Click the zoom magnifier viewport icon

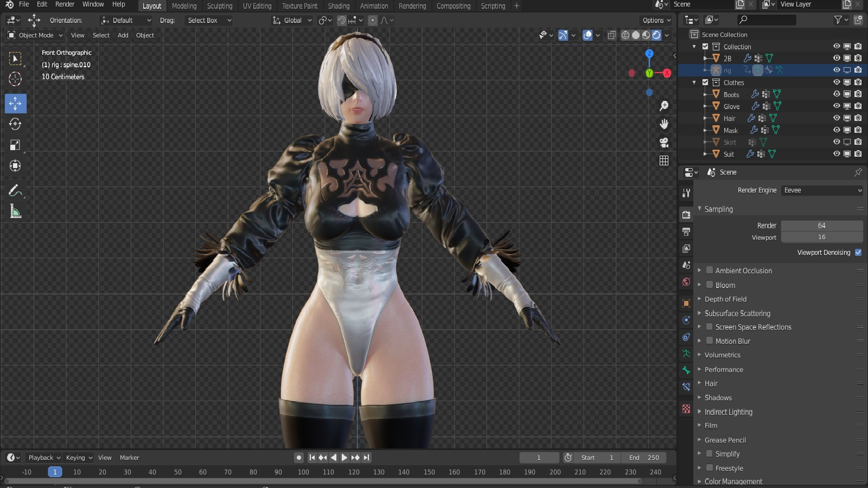[663, 106]
